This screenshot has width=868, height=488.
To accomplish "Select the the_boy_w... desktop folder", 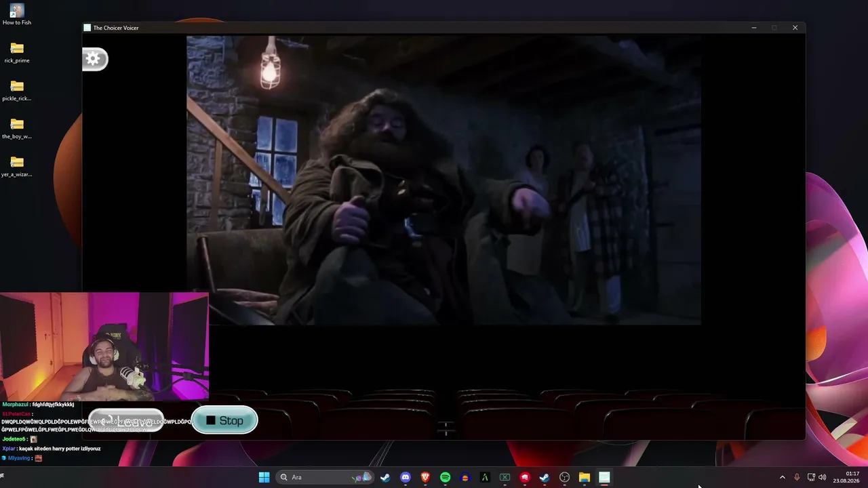I will (x=17, y=129).
